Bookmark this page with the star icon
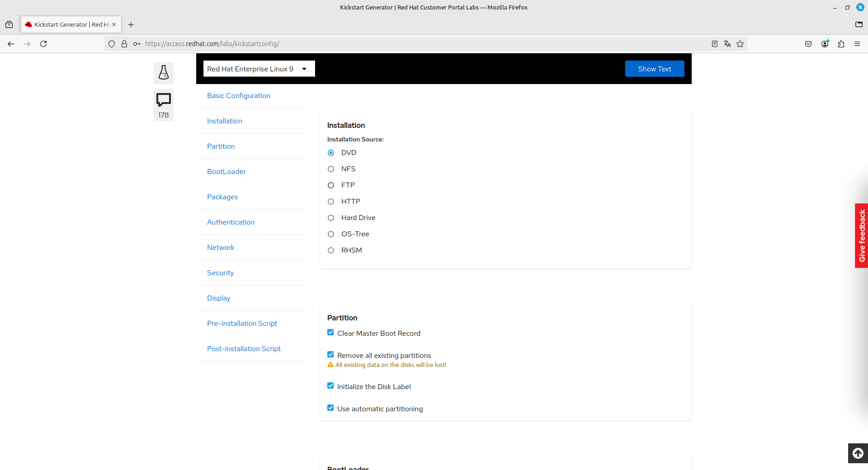 (x=740, y=44)
